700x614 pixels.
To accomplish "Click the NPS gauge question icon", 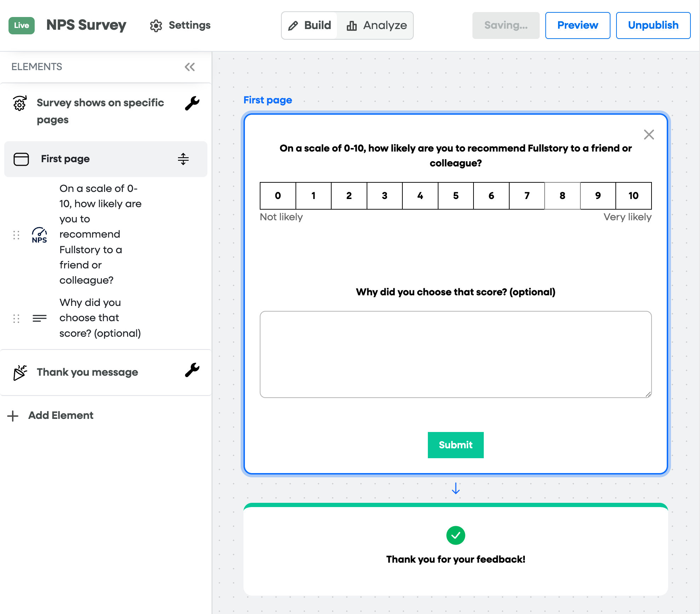I will pyautogui.click(x=39, y=235).
